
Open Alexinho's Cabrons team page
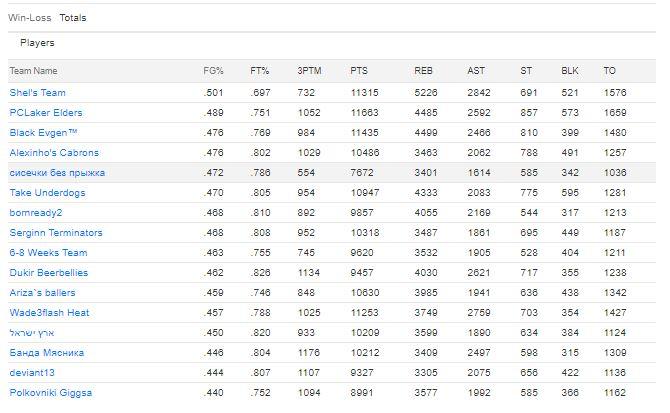[x=54, y=153]
